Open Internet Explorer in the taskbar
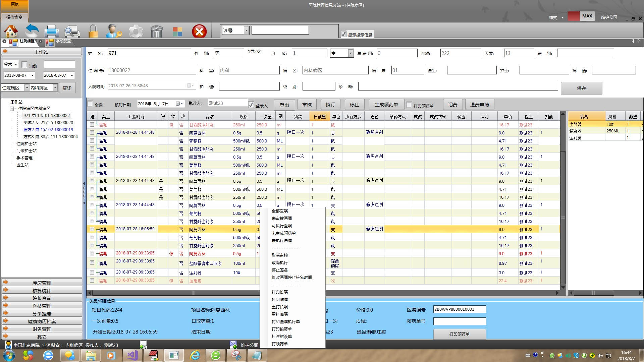644x362 pixels. pos(195,355)
